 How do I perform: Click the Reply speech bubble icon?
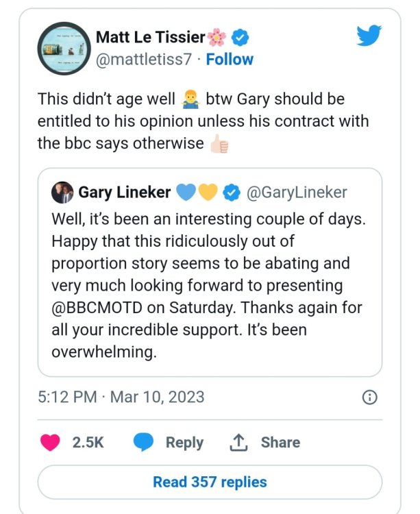click(x=143, y=443)
